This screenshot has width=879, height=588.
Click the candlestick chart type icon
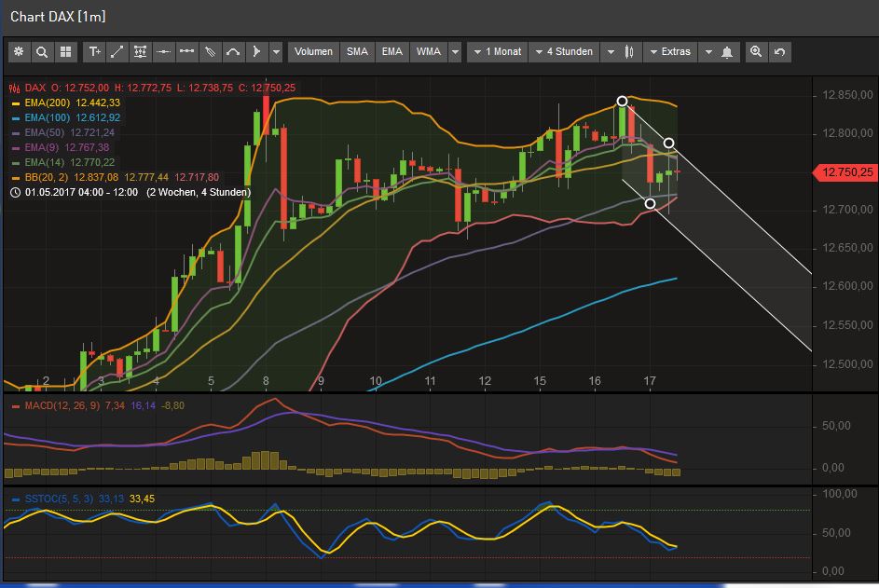[x=629, y=51]
